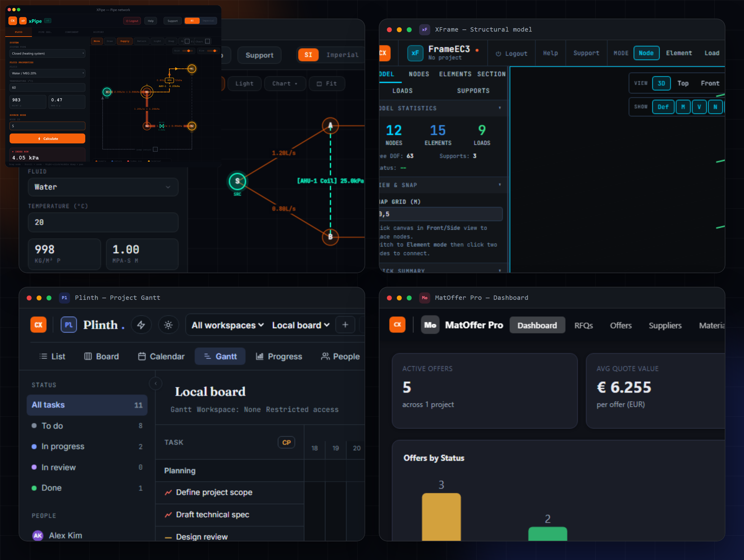Open the System Type dropdown

(47, 54)
